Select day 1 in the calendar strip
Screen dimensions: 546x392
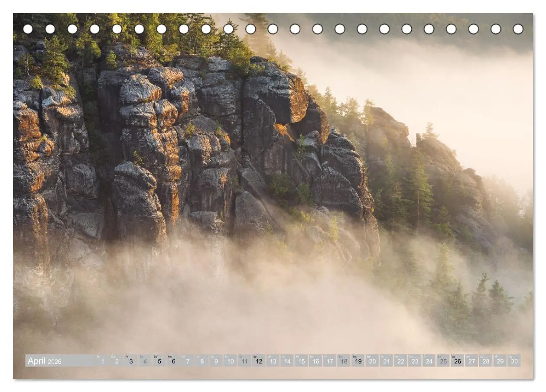pos(102,361)
